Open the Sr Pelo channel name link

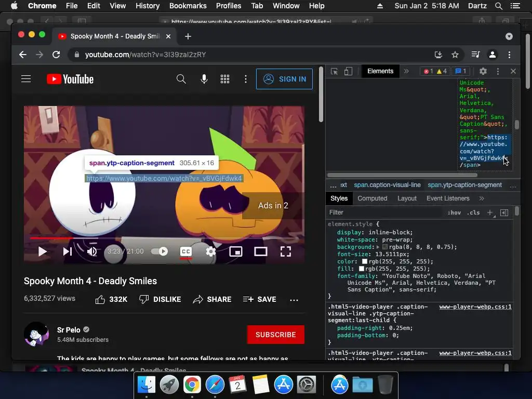pyautogui.click(x=69, y=330)
